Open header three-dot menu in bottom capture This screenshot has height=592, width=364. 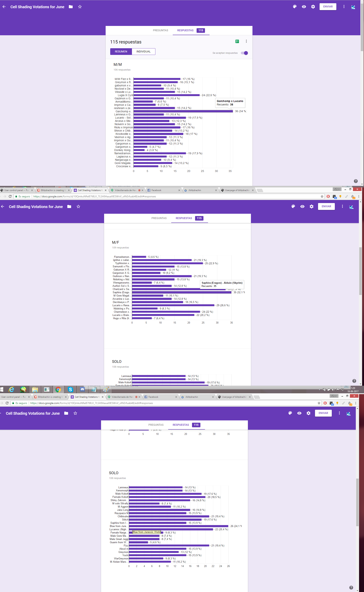(339, 413)
